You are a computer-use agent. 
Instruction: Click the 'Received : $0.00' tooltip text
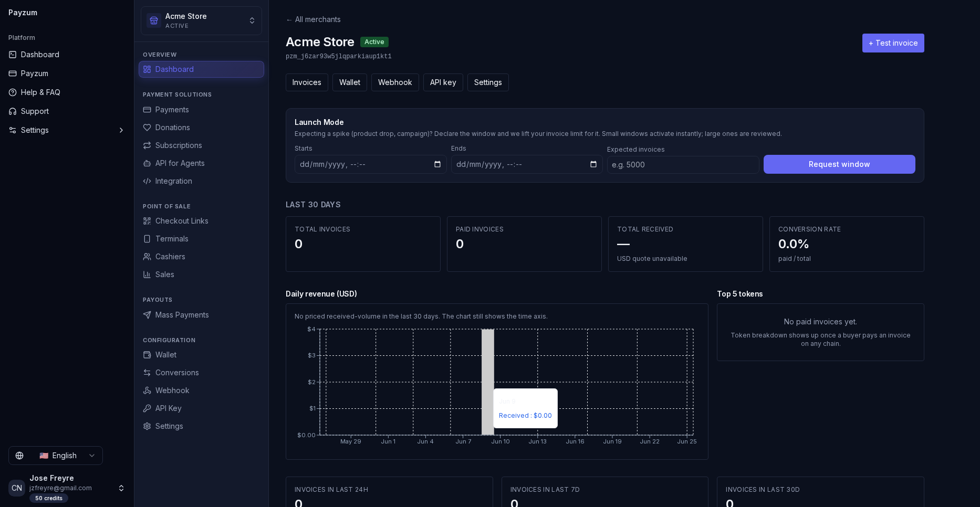(525, 416)
